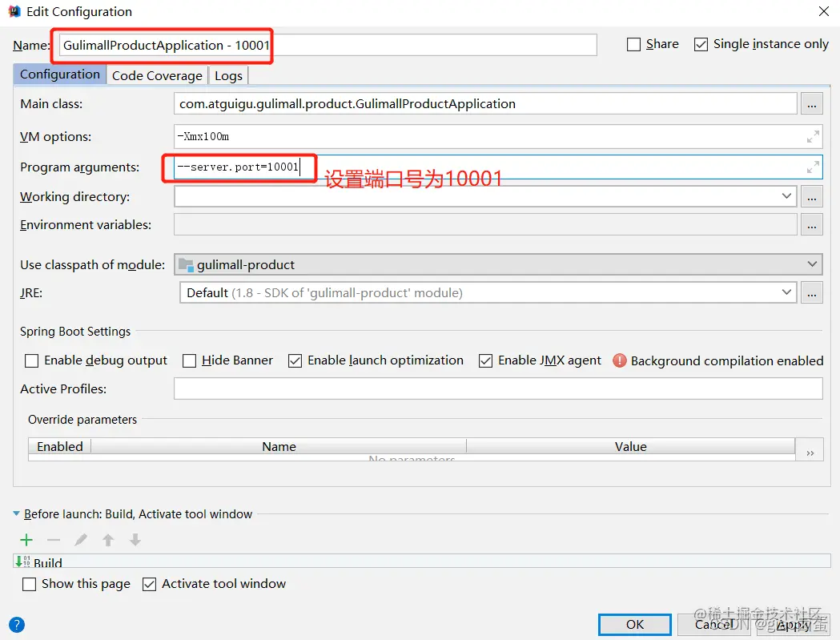The image size is (840, 640).
Task: Edit Environment variables with ellipsis button
Action: [x=812, y=224]
